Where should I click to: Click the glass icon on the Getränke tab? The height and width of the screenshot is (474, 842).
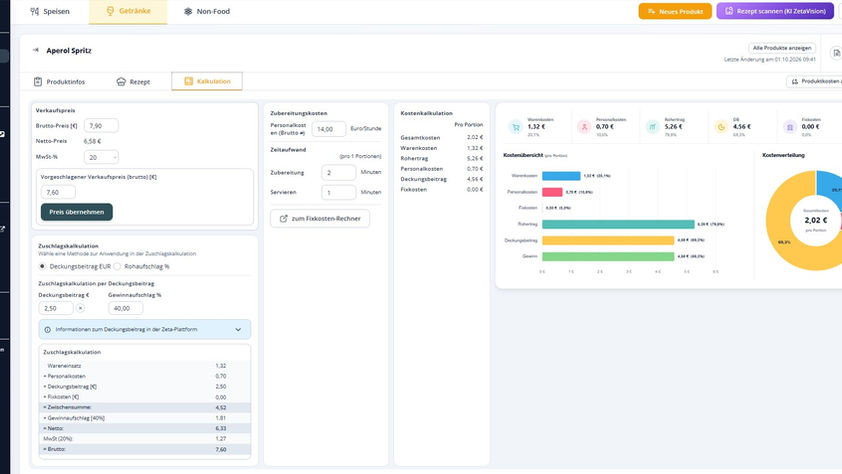tap(110, 11)
